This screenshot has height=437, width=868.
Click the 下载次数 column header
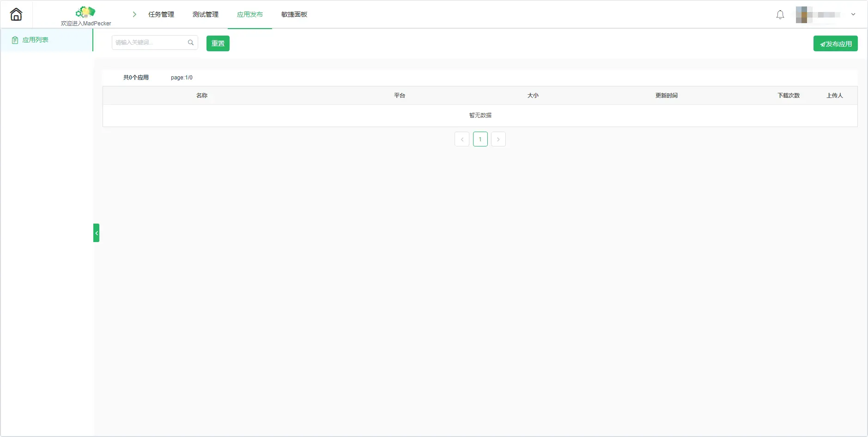point(789,96)
